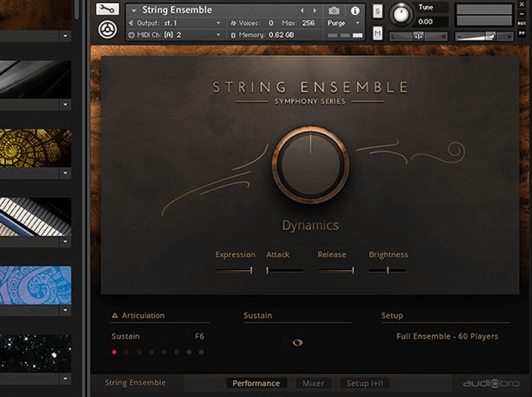This screenshot has height=397, width=532.
Task: Click the memory icon beside Memory
Action: click(233, 35)
